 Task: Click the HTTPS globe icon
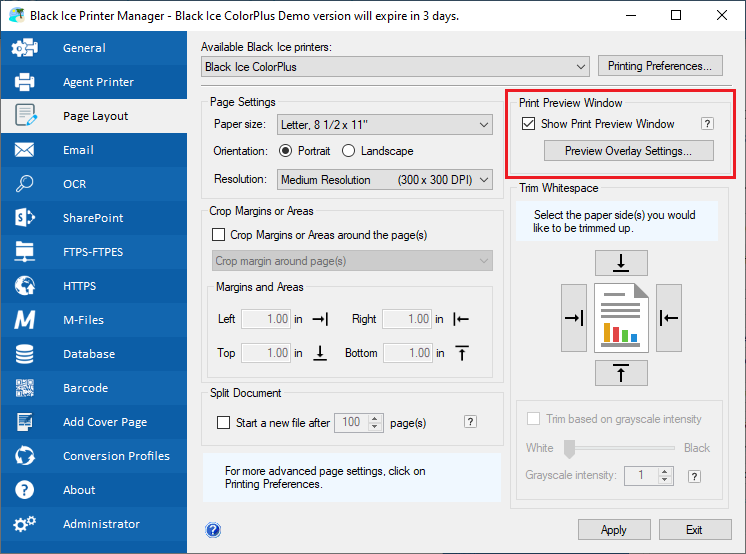pyautogui.click(x=25, y=286)
